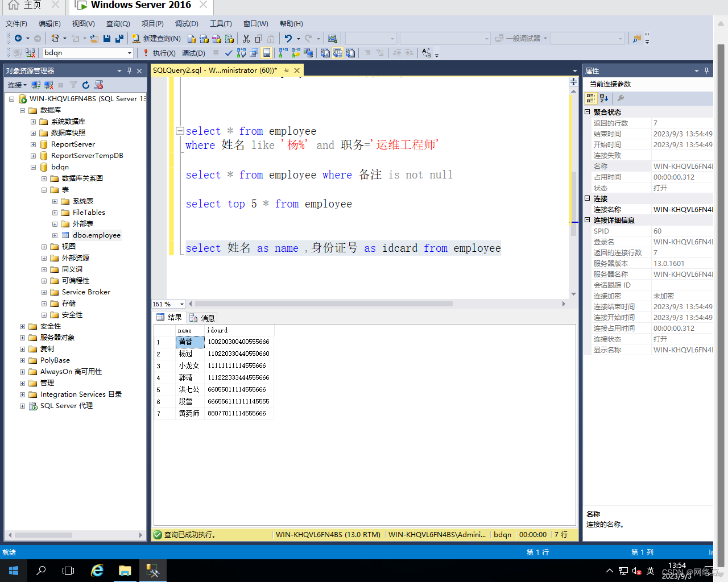Click the Object Explorer horizontal scrollbar

[43, 535]
